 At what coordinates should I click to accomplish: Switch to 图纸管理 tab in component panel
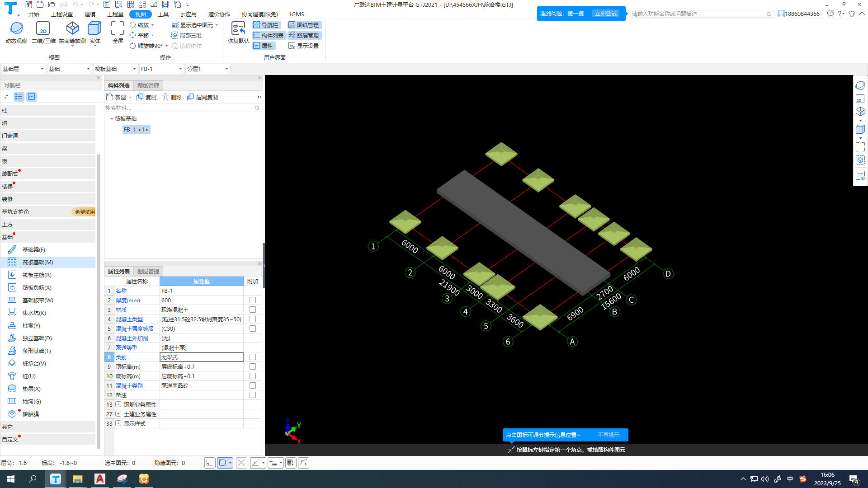pos(148,85)
